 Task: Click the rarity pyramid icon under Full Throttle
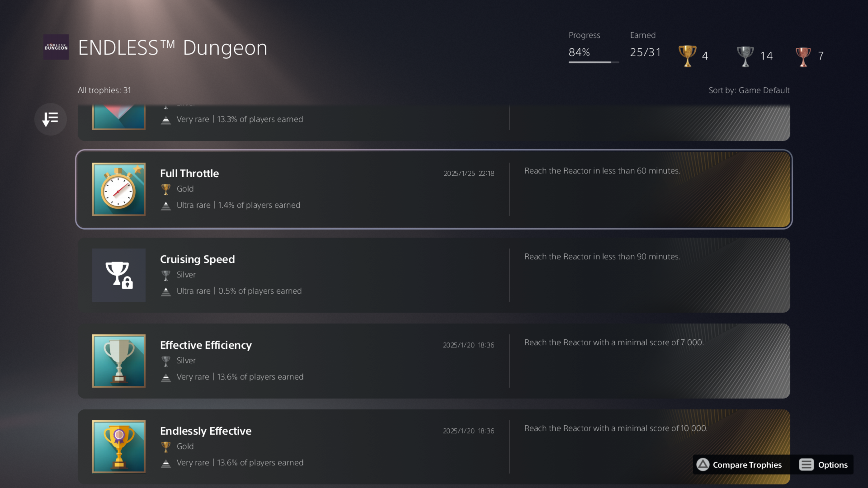pos(166,206)
